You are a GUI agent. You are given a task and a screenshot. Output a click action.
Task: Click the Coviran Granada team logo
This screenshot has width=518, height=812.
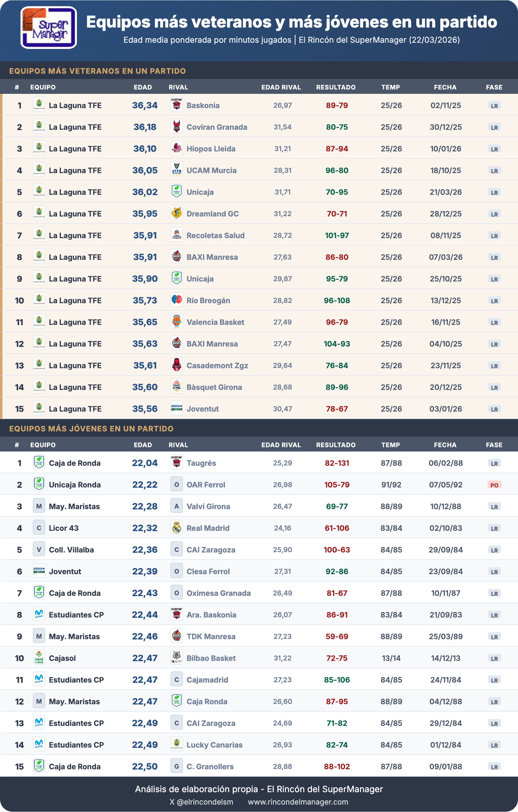click(176, 127)
